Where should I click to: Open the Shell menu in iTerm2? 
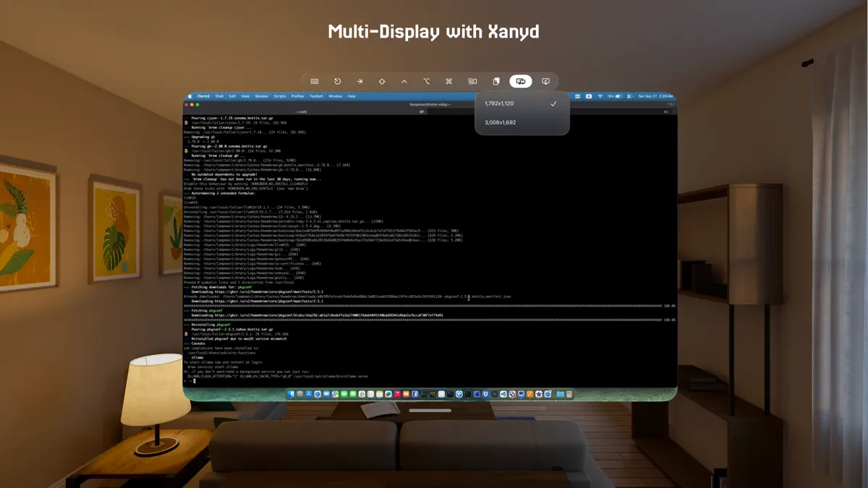[x=219, y=95]
